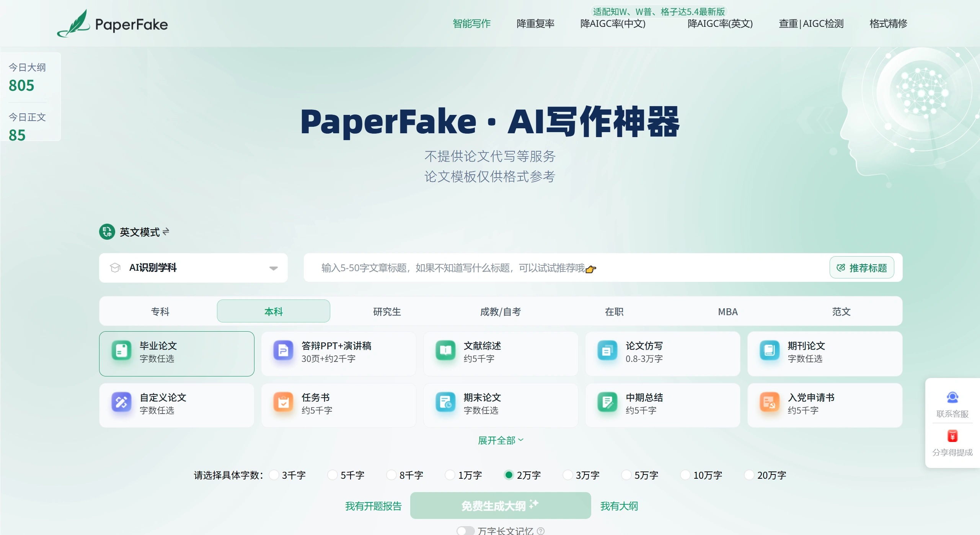Click the sparkle icon on 免费生成大纲
980x535 pixels.
[534, 504]
